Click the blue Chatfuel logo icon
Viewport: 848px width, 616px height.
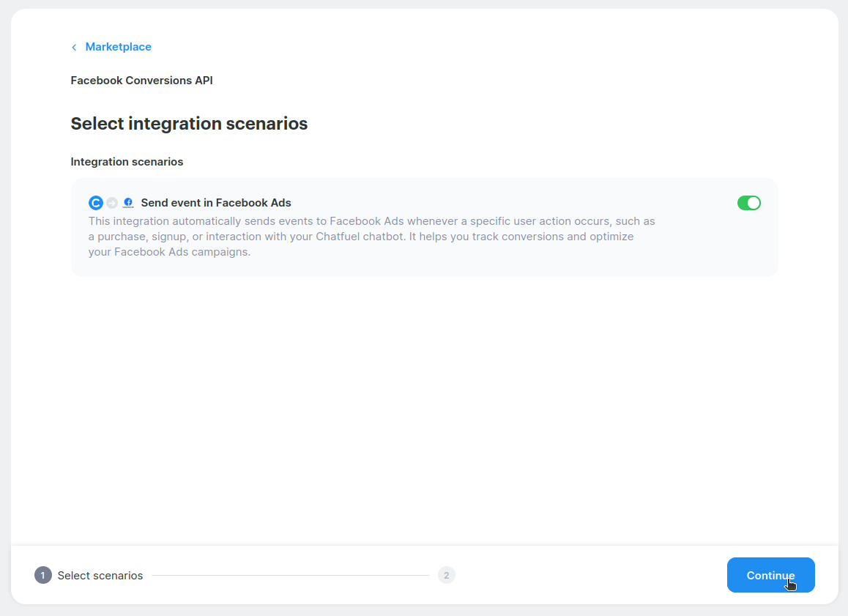coord(95,203)
